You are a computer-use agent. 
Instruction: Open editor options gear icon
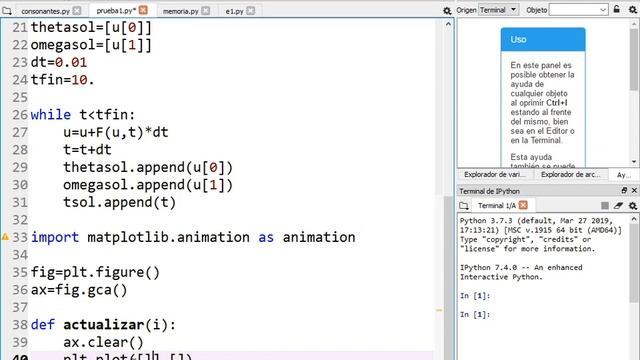[447, 11]
